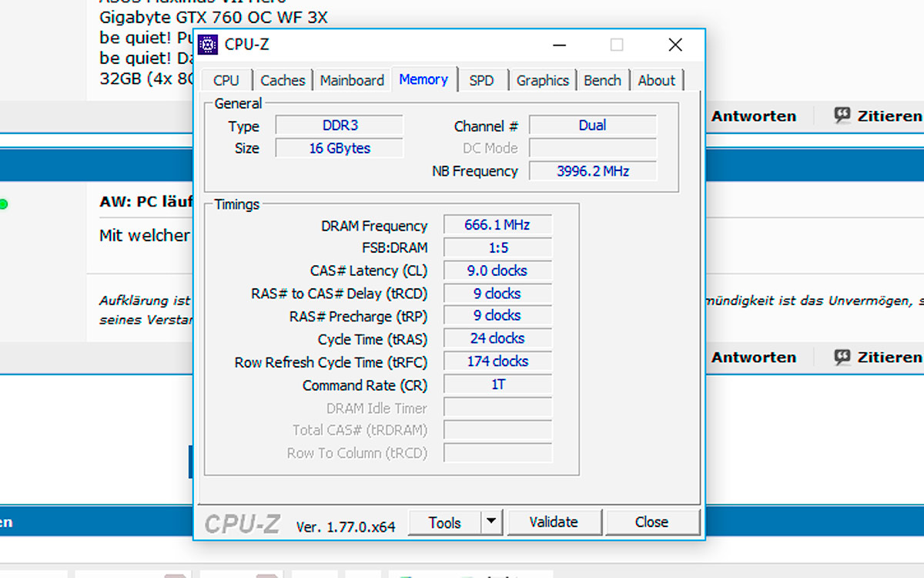Click the tRP value 9 clocks
This screenshot has height=578, width=924.
[x=497, y=315]
